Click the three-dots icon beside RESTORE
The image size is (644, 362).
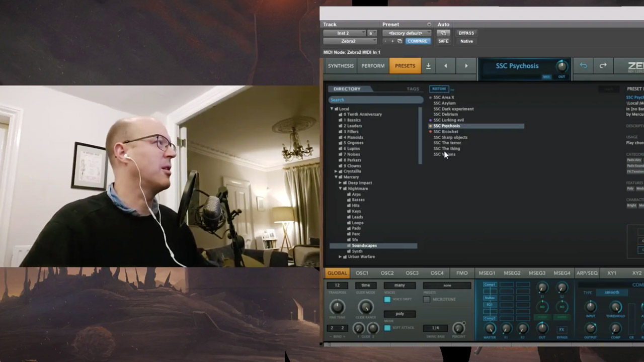(x=452, y=89)
